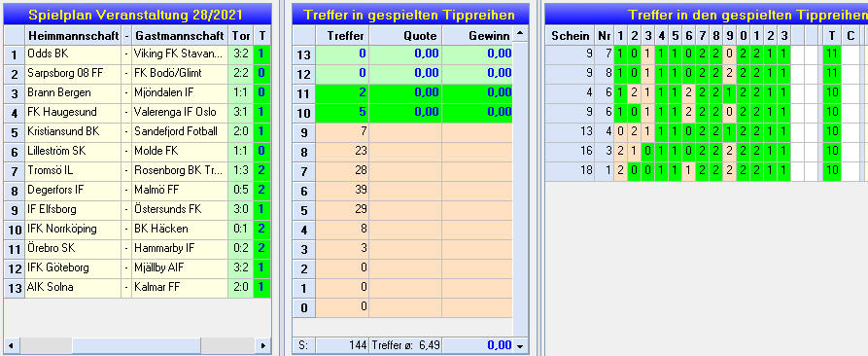Click the Treffer count 29 cell
This screenshot has width=868, height=356.
(342, 209)
